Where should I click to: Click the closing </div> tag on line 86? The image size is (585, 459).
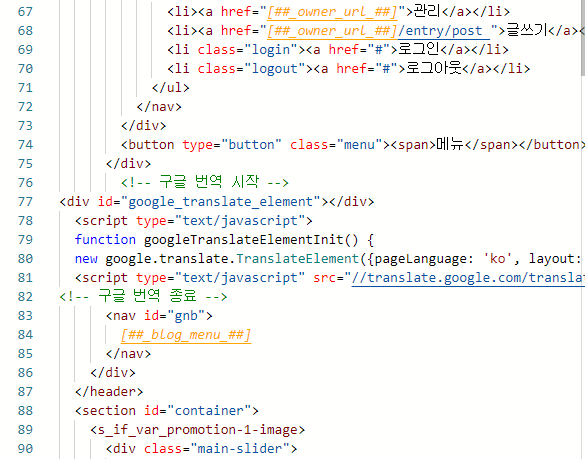point(113,373)
